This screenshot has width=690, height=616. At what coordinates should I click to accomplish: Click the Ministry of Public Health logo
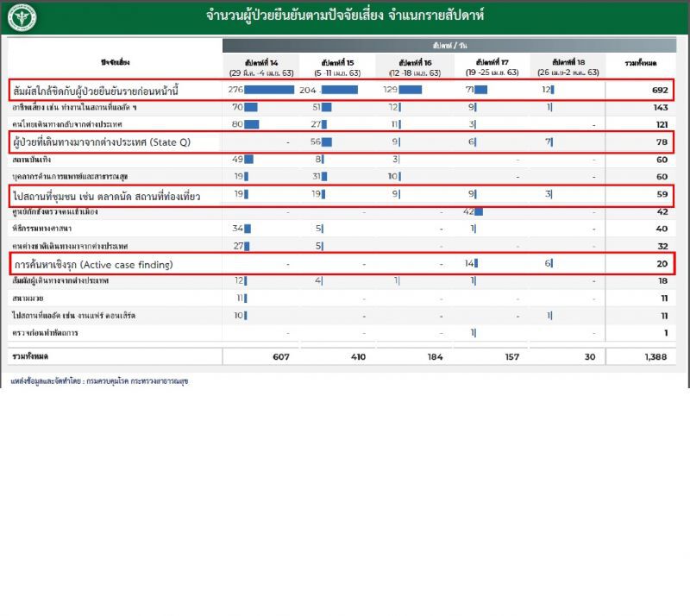pos(22,17)
